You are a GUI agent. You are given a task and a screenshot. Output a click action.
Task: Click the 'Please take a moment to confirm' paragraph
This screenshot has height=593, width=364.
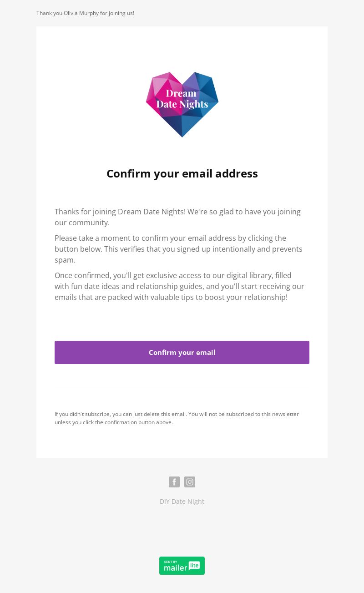(x=179, y=249)
